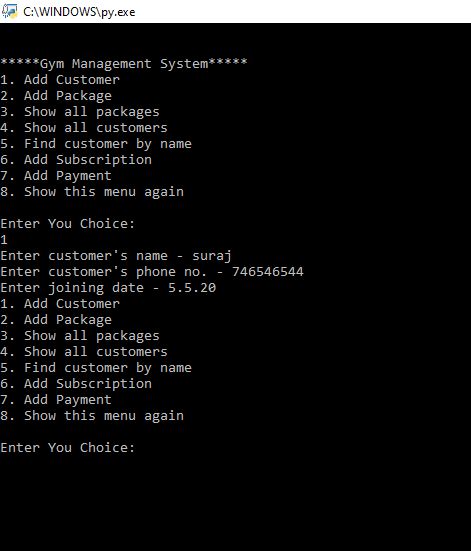
Task: Click second '7. Add Payment' line
Action: pos(56,400)
